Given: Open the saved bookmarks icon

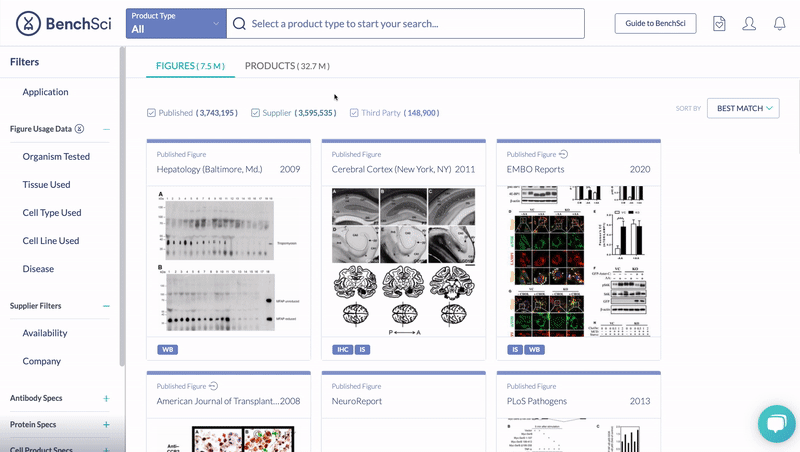Looking at the screenshot, I should tap(719, 23).
